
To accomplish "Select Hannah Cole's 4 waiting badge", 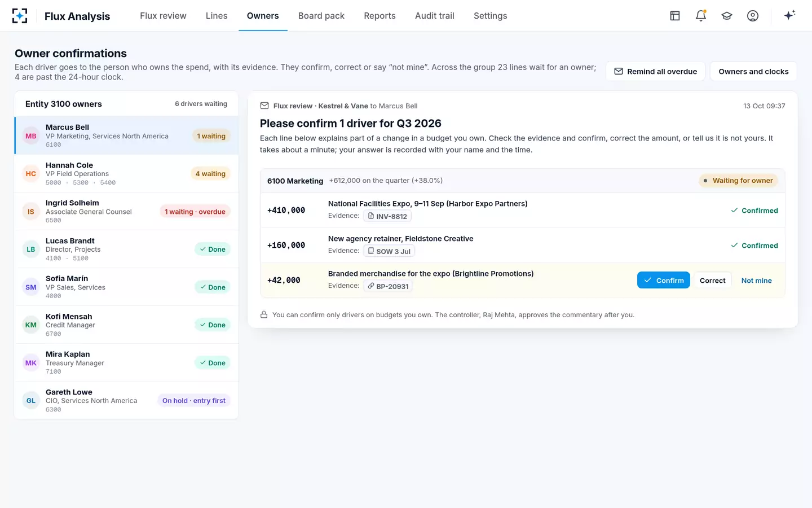I will click(210, 174).
